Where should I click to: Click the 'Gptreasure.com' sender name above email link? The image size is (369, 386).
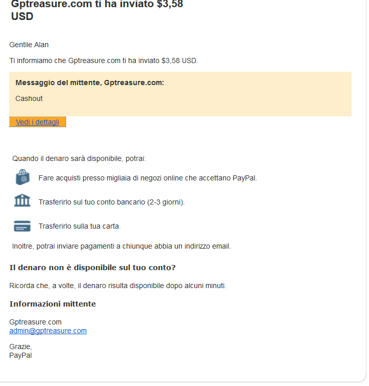(x=35, y=322)
